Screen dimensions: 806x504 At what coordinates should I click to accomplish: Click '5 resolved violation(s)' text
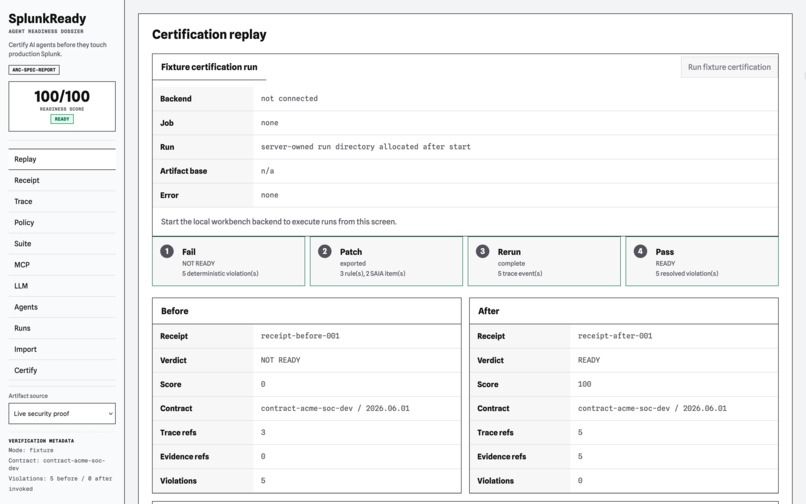point(687,274)
